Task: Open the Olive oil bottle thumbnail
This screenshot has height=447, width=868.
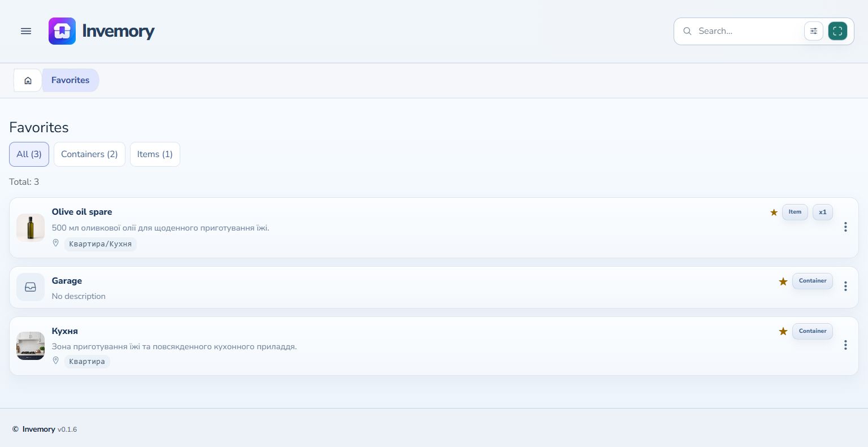Action: [31, 228]
